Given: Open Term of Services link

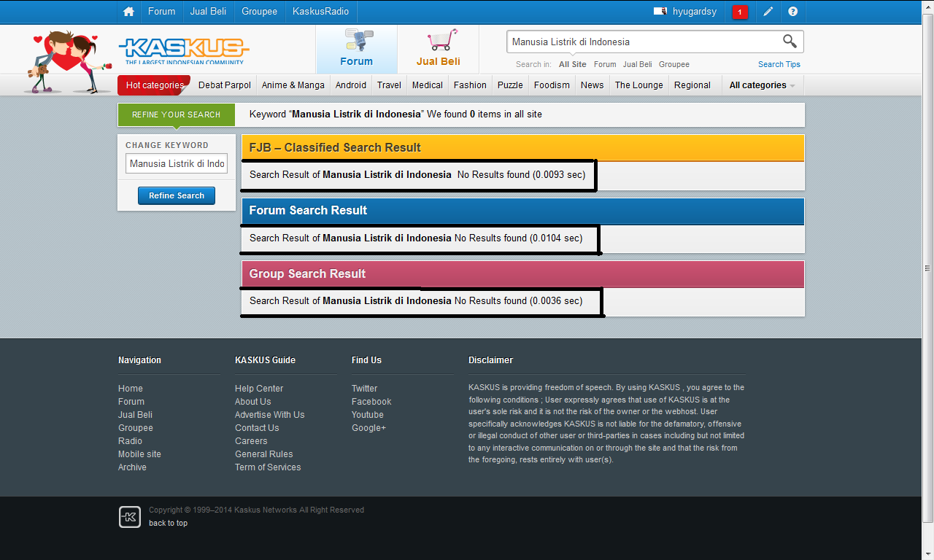Looking at the screenshot, I should pyautogui.click(x=268, y=467).
